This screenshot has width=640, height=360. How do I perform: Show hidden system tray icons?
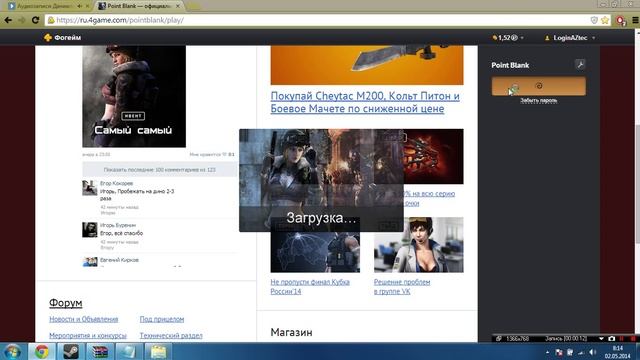pyautogui.click(x=547, y=352)
